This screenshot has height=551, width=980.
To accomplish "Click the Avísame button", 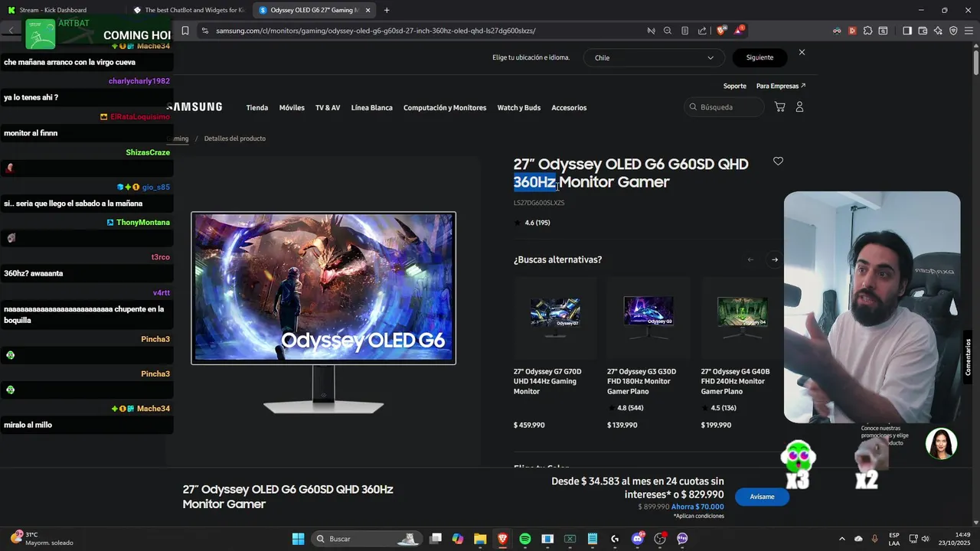I will click(762, 497).
